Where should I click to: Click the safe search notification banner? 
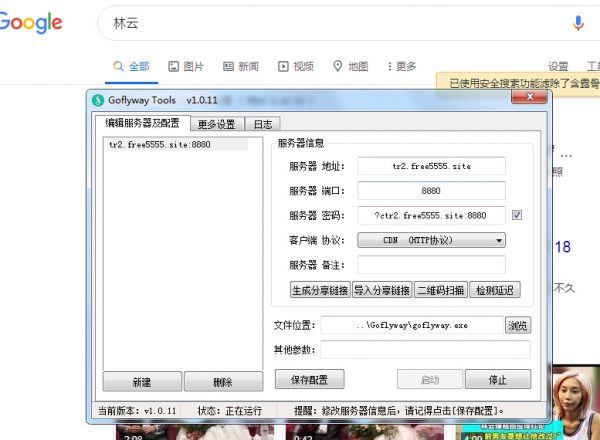pos(518,82)
